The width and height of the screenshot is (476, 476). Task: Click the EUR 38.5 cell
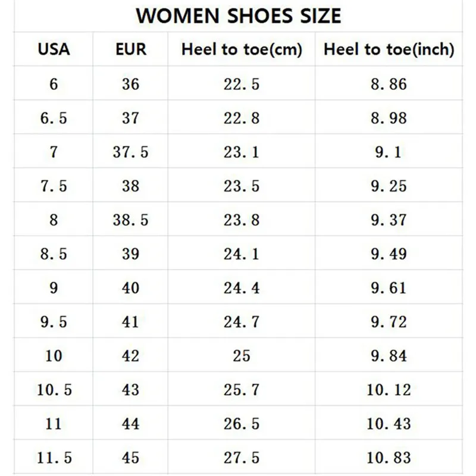coord(130,220)
